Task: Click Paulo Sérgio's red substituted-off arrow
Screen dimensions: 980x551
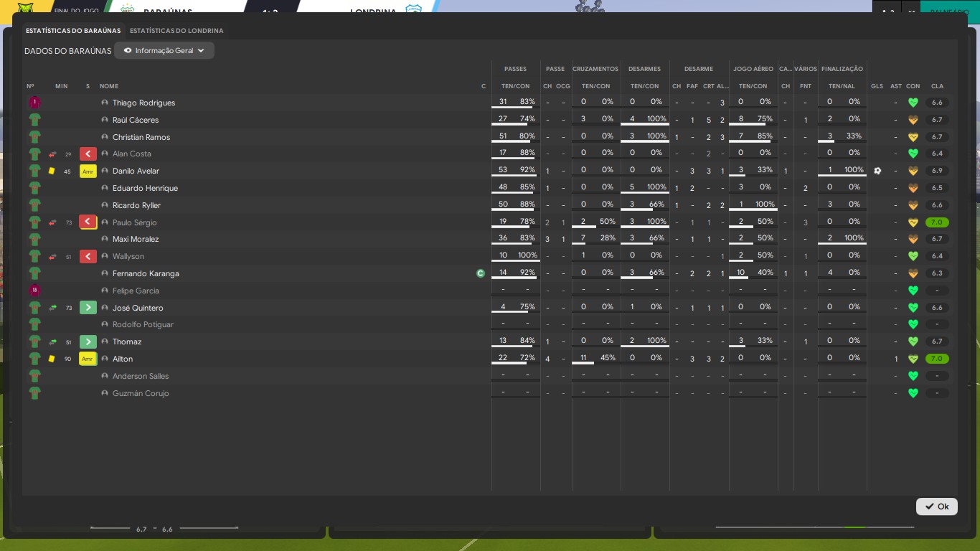Action: coord(88,222)
